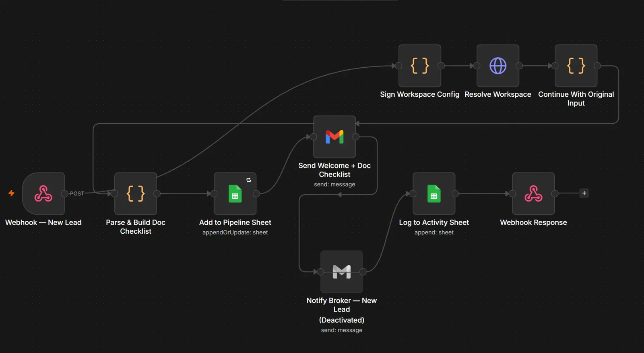
Task: Click the "Resolve Workspace" label
Action: [498, 94]
